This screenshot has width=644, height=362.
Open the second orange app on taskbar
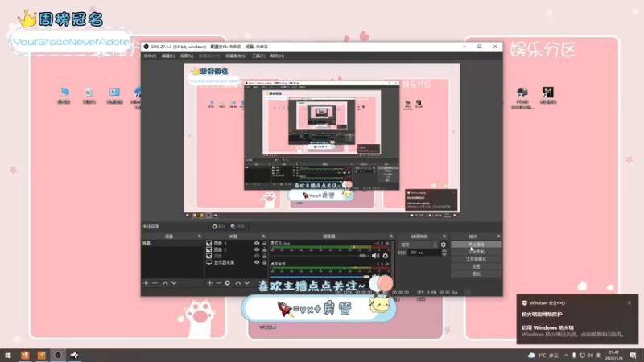tap(42, 355)
